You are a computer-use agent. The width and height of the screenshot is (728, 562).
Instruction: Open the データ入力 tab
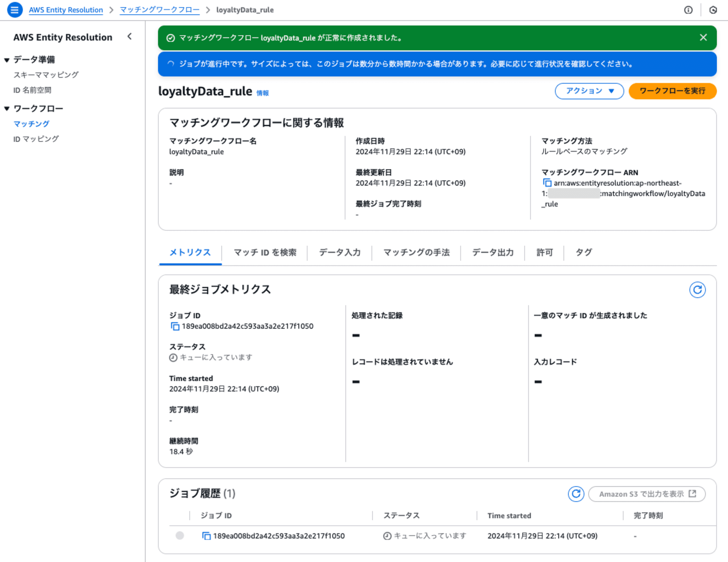pos(340,252)
